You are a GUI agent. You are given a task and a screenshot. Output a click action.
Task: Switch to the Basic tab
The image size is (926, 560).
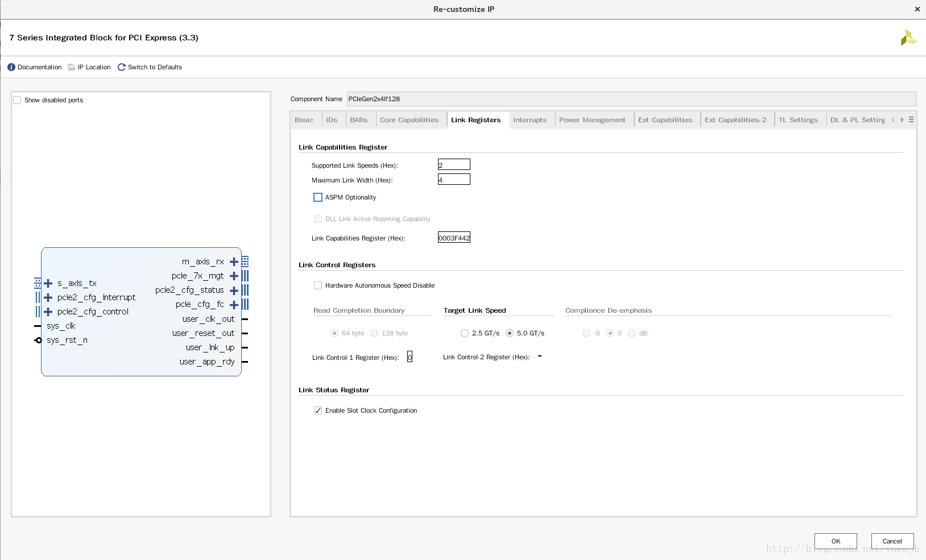[304, 120]
